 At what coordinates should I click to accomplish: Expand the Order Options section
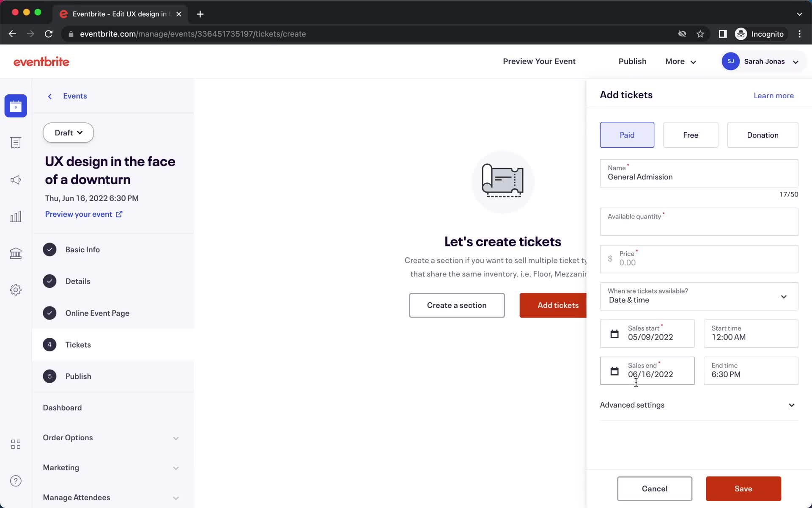point(176,438)
